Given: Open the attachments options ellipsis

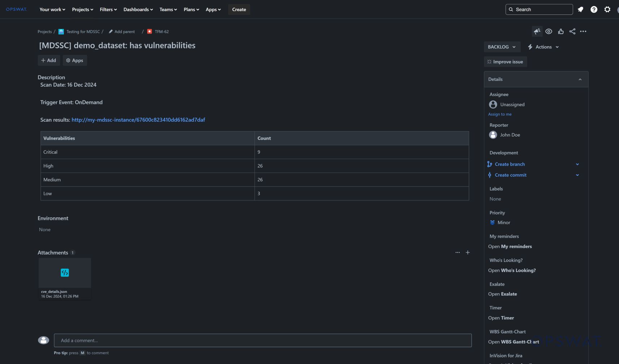Looking at the screenshot, I should [457, 252].
